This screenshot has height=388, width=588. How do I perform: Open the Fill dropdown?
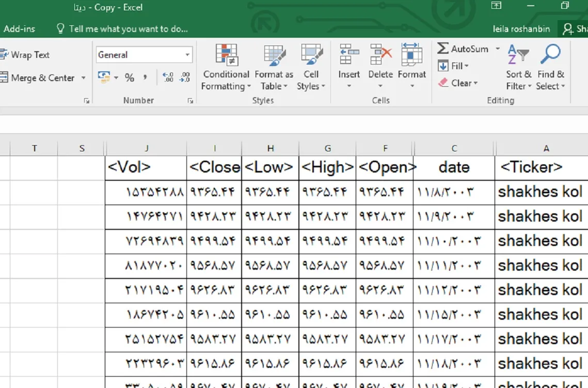pos(453,66)
